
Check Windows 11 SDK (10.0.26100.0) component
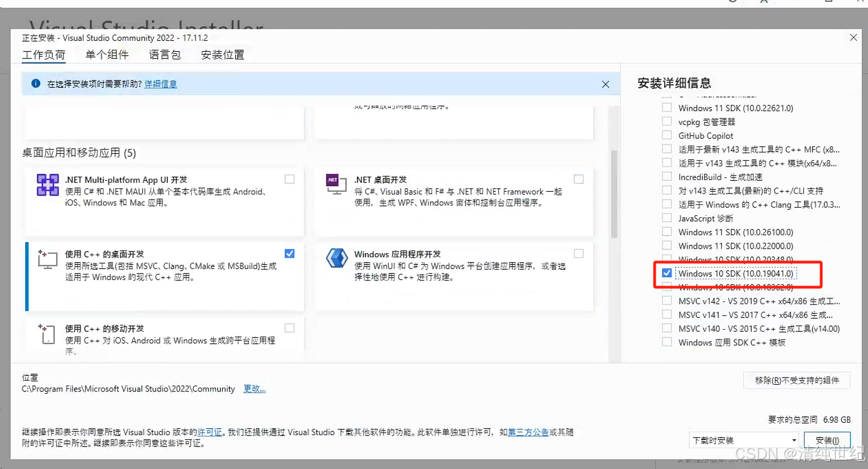pos(667,232)
